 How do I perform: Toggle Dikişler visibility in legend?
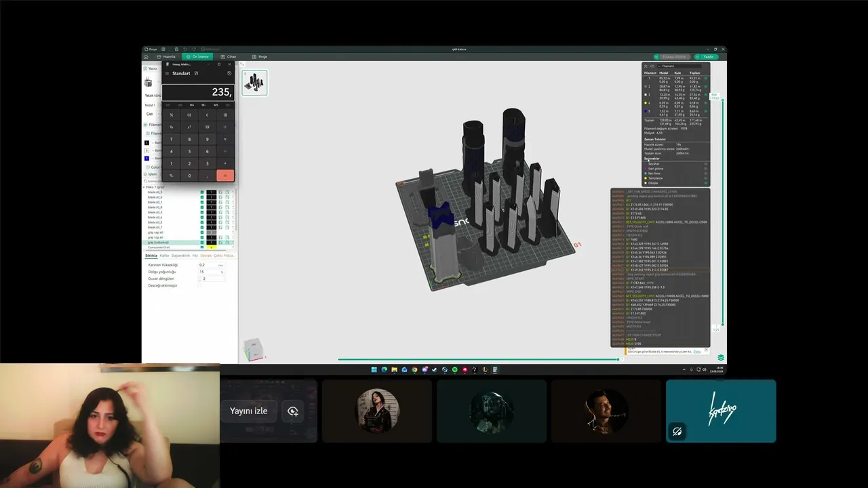(x=706, y=183)
